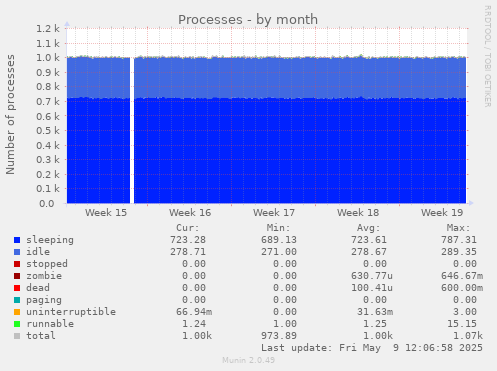
Task: Click the 'runnable' legend label
Action: pos(50,324)
